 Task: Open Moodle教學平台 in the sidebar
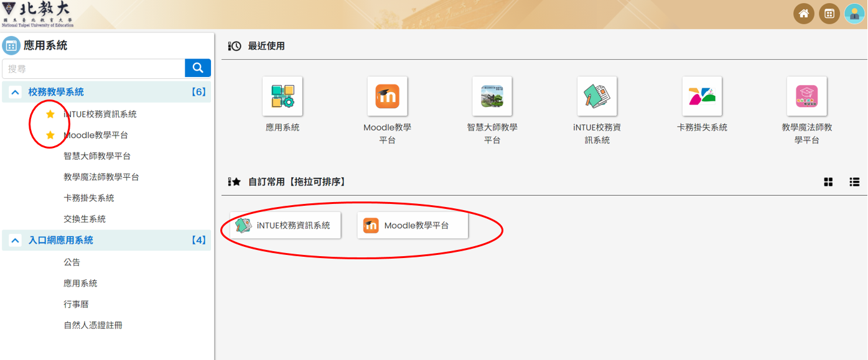(x=96, y=135)
